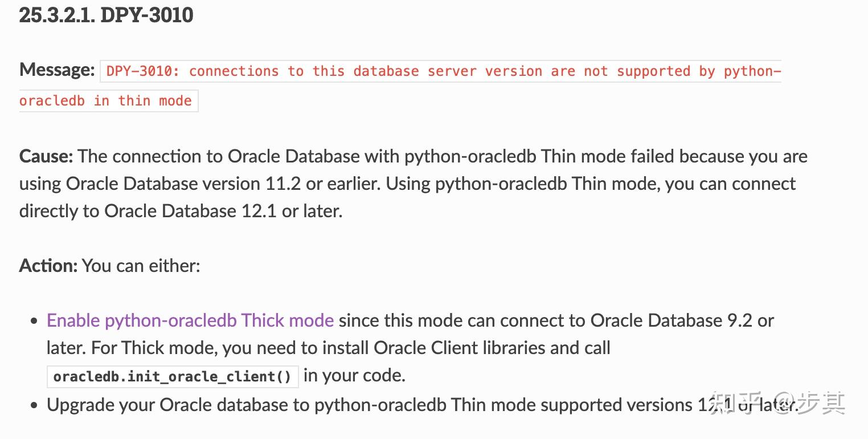Screen dimensions: 868x439
Task: Select the bold Message: label
Action: 57,70
